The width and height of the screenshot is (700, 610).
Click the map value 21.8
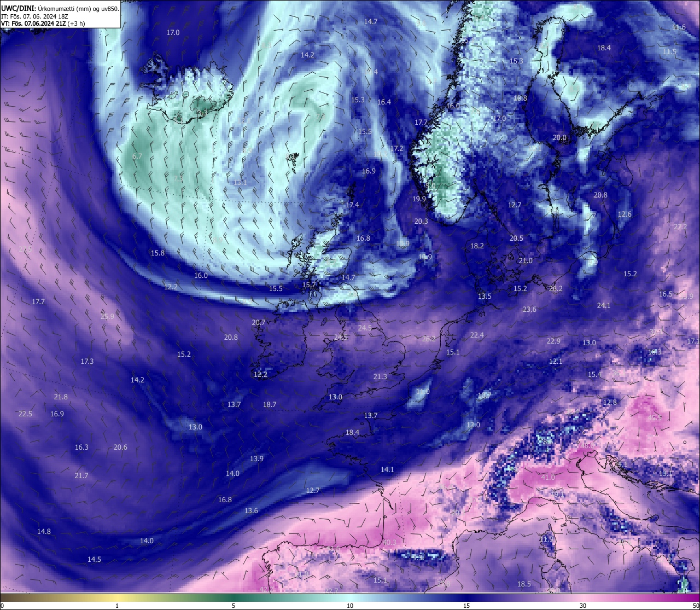[x=61, y=397]
